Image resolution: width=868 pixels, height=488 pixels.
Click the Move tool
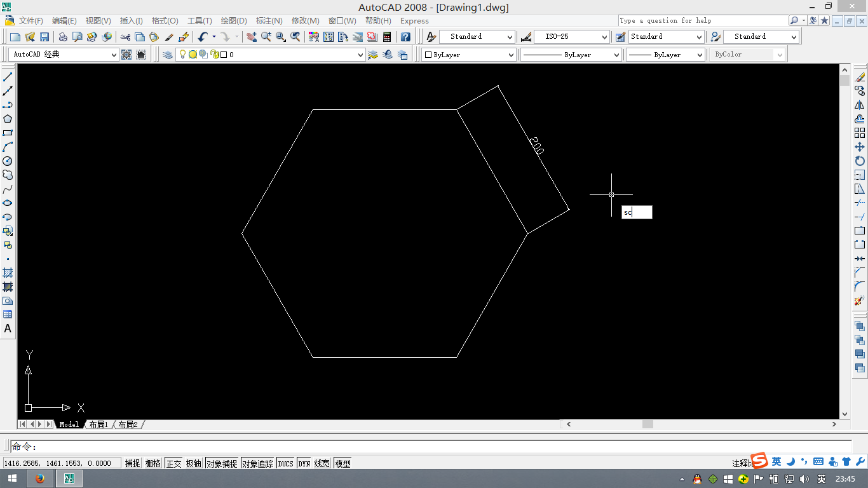click(x=860, y=147)
